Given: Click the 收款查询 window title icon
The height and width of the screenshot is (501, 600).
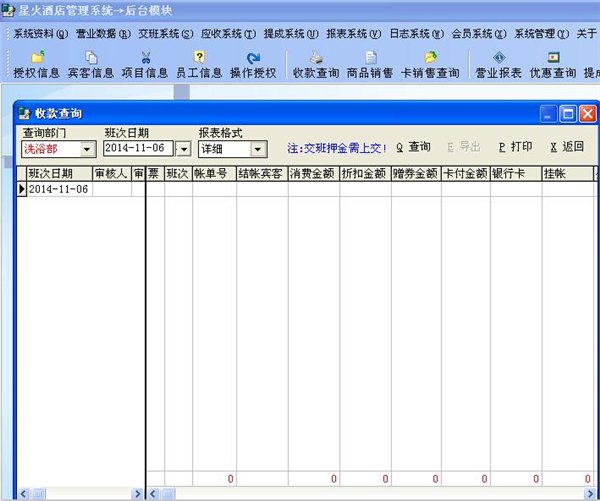Looking at the screenshot, I should [25, 113].
